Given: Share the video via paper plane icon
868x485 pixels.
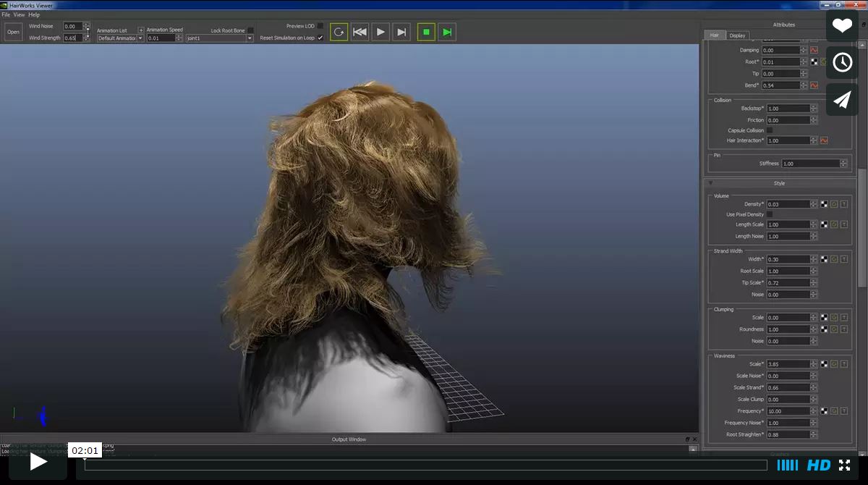Looking at the screenshot, I should coord(842,99).
